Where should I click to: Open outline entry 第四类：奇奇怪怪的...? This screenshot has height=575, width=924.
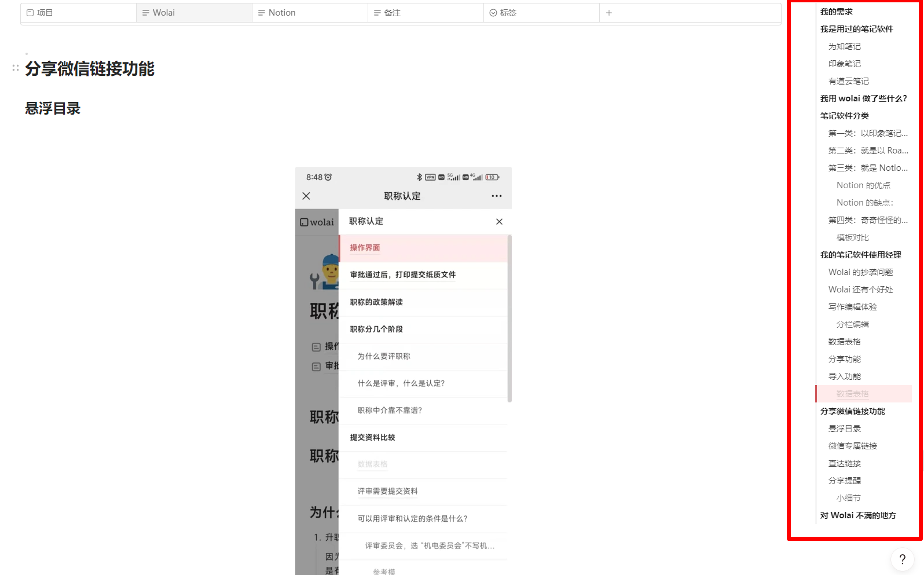pyautogui.click(x=868, y=220)
